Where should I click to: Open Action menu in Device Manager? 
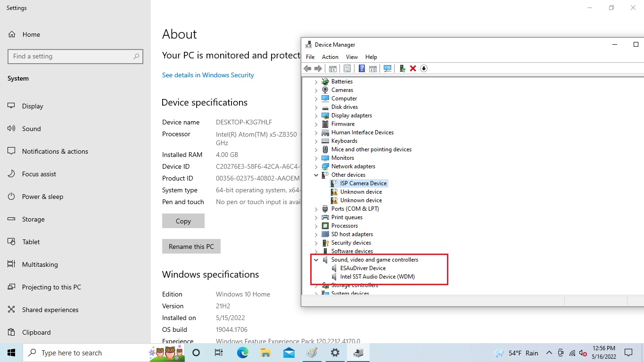(x=330, y=57)
